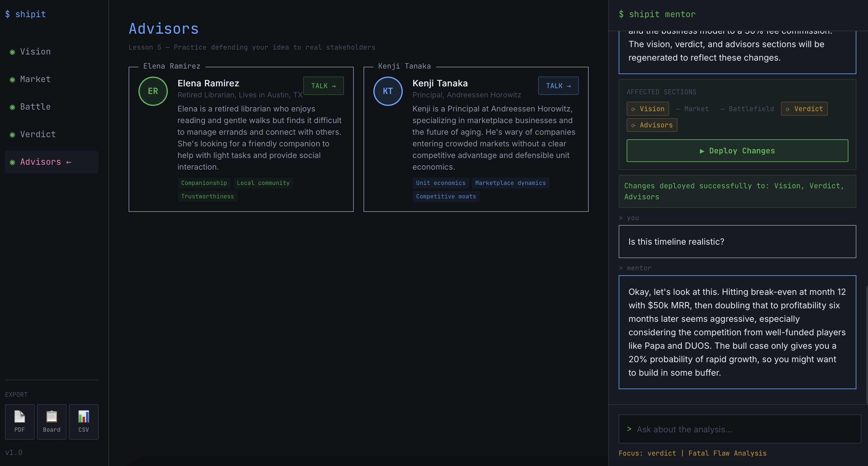
Task: Click Elena Ramirez ER avatar
Action: 153,91
